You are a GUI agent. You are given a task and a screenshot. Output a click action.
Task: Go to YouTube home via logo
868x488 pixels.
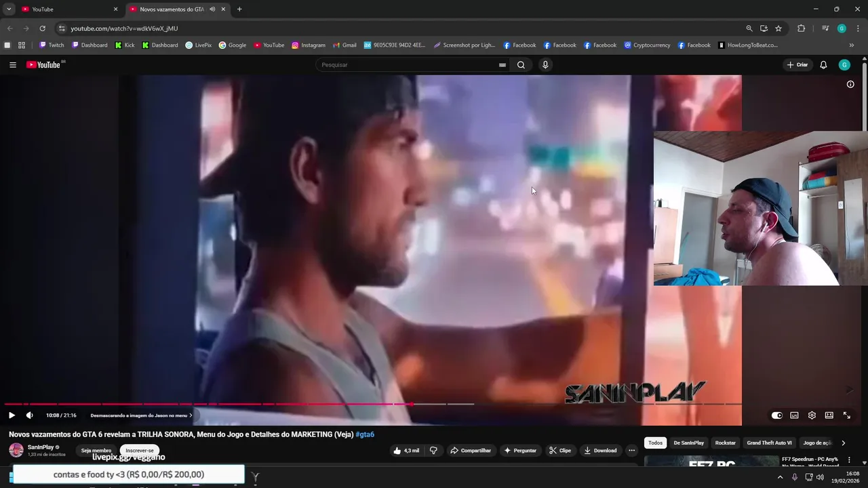click(45, 65)
